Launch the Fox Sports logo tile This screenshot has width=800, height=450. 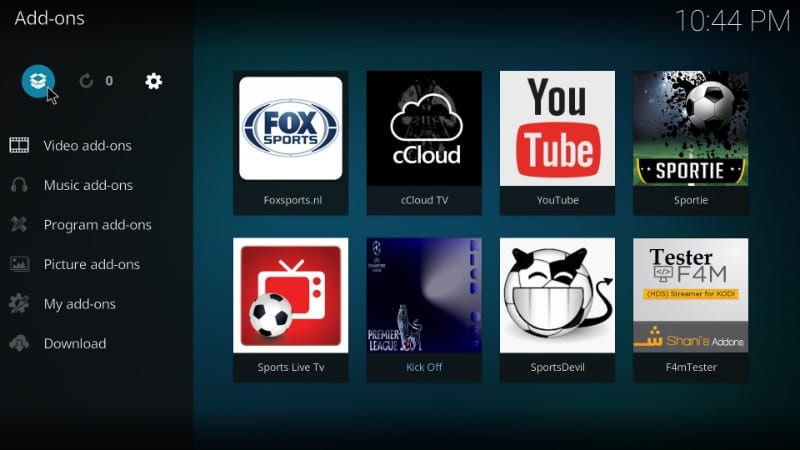pos(291,128)
